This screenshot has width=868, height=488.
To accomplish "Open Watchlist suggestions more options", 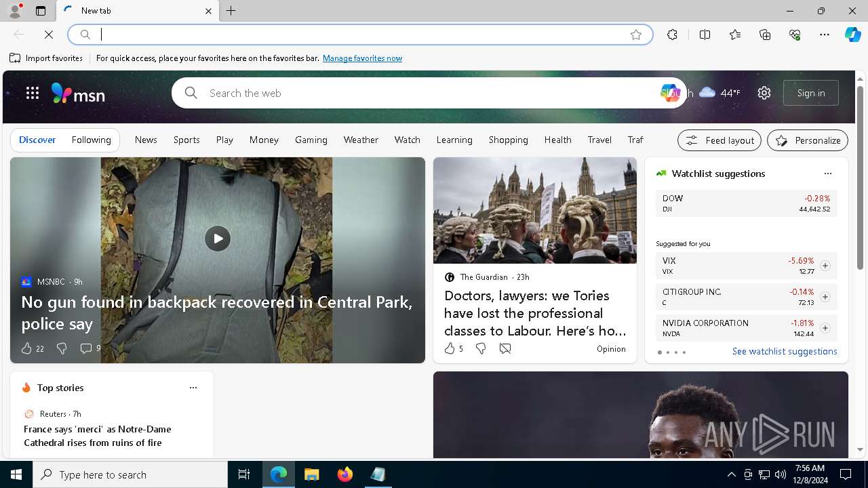I will pyautogui.click(x=828, y=174).
